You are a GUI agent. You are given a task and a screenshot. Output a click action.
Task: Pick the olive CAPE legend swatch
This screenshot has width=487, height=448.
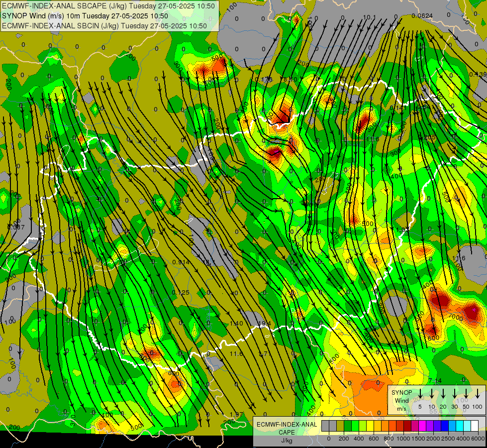(x=340, y=426)
